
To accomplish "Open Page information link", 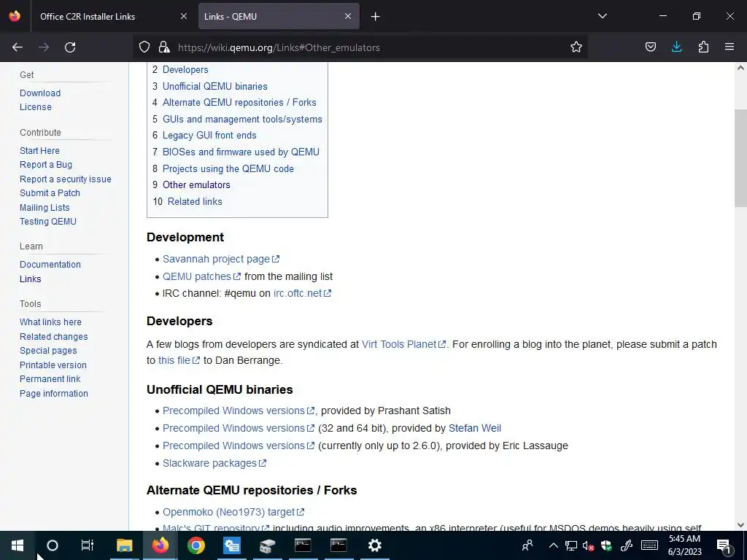I will tap(54, 393).
